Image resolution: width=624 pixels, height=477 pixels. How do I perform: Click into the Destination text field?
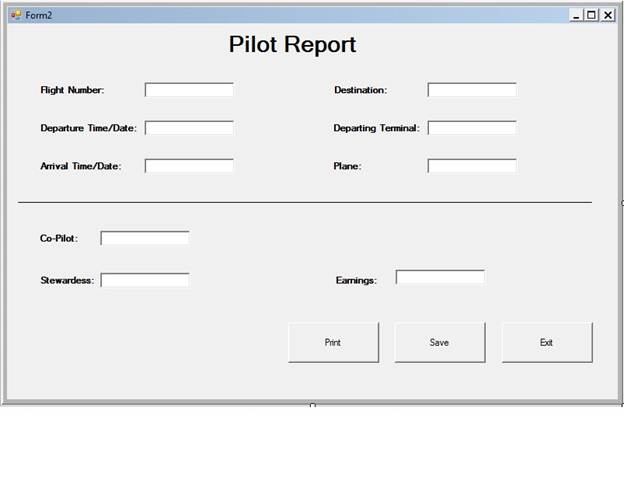click(x=472, y=90)
